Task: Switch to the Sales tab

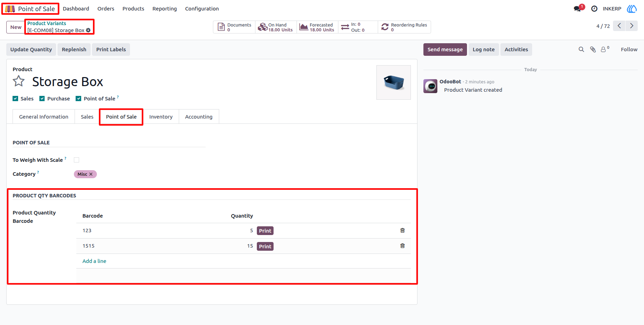Action: [x=87, y=117]
